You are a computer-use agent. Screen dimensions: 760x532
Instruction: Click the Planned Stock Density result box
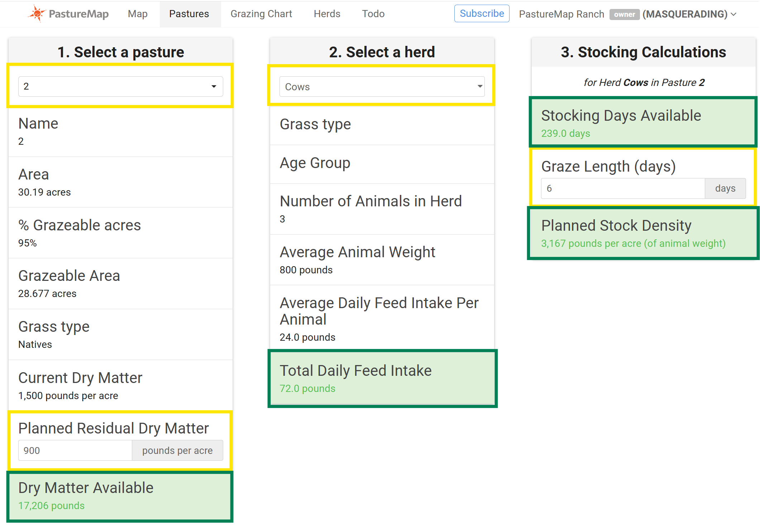(643, 233)
